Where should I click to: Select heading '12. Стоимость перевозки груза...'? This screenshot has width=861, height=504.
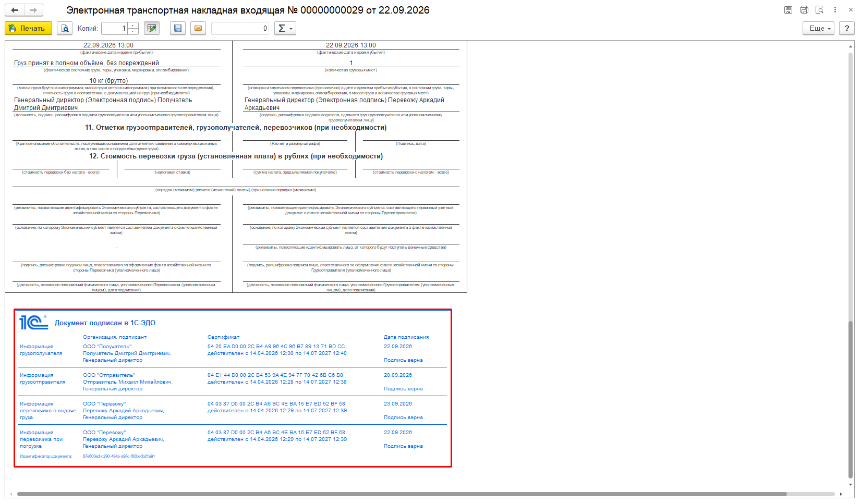coord(236,156)
